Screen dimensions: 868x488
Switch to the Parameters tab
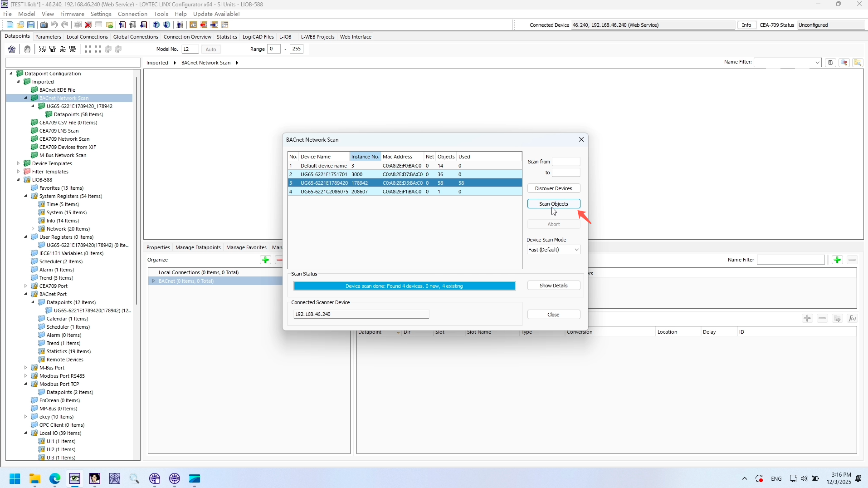[x=48, y=37]
